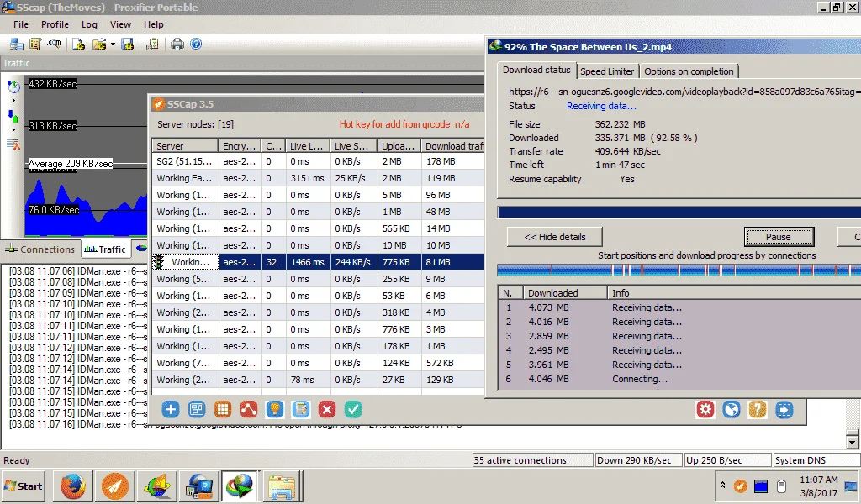Select the SG2 (51.15... server row
This screenshot has width=861, height=504.
(x=319, y=161)
